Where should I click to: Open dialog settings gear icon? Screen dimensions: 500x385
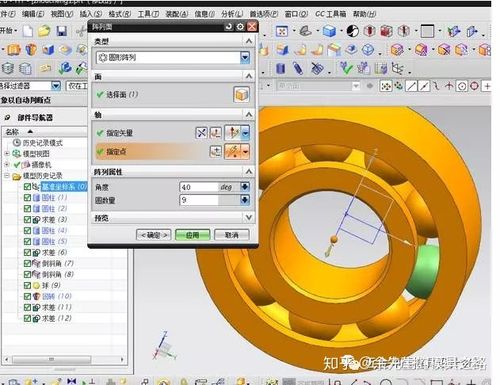240,27
